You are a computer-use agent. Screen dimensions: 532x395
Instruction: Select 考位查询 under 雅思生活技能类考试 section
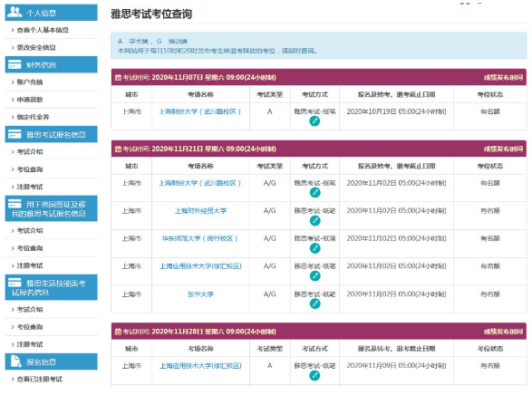(30, 327)
